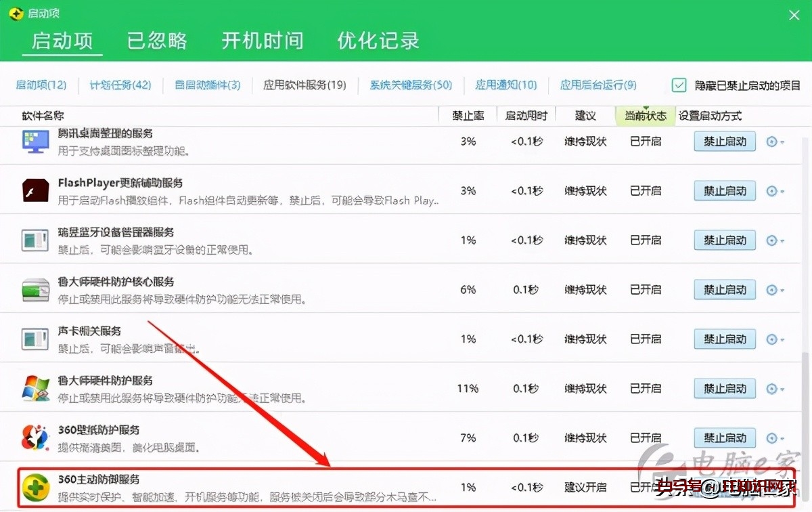Select the 系统关键服务(50) filter link
Image resolution: width=812 pixels, height=512 pixels.
click(x=409, y=85)
